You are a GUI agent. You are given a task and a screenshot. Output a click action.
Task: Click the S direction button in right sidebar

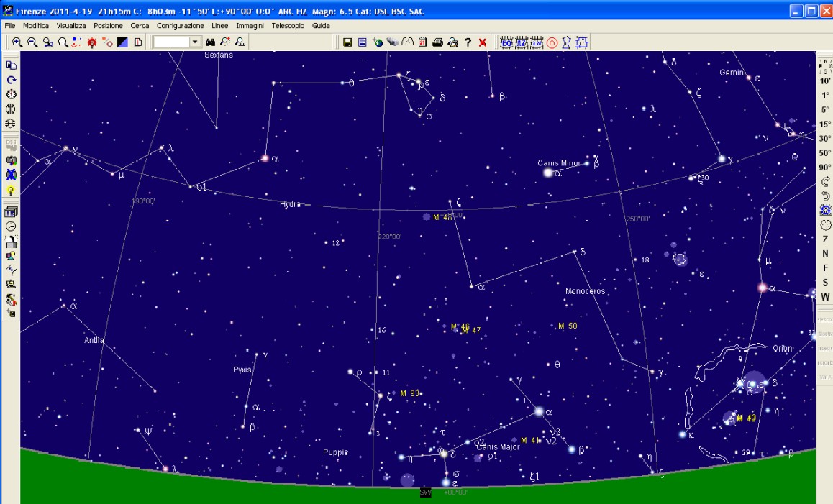pyautogui.click(x=825, y=283)
